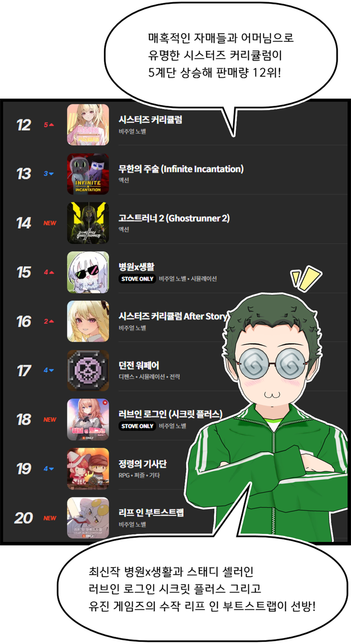The width and height of the screenshot is (351, 644).
Task: Click the 정령의 기사단 game icon
Action: point(88,469)
